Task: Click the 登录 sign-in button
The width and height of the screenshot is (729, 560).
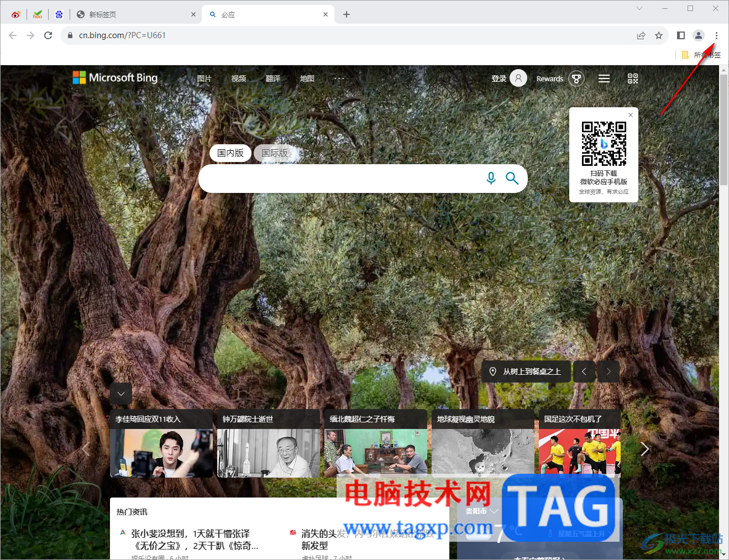Action: pyautogui.click(x=499, y=78)
